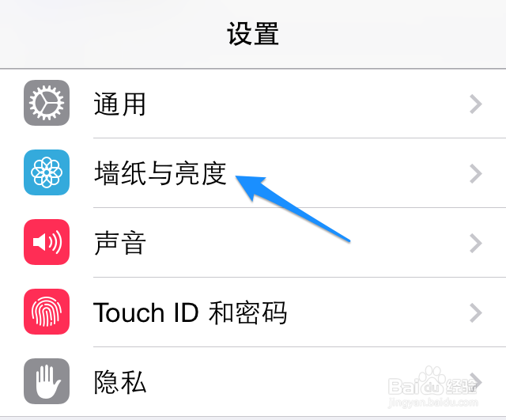Tap the blue flower wallpaper icon
Image resolution: width=506 pixels, height=420 pixels.
(47, 172)
